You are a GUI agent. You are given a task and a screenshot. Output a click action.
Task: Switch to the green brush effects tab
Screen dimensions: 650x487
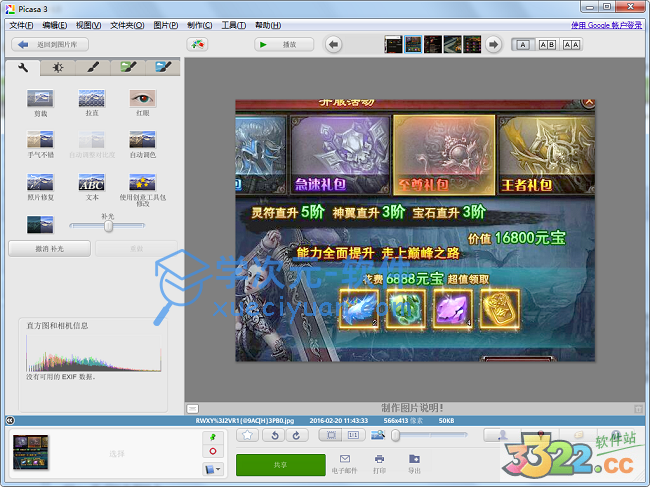click(128, 68)
